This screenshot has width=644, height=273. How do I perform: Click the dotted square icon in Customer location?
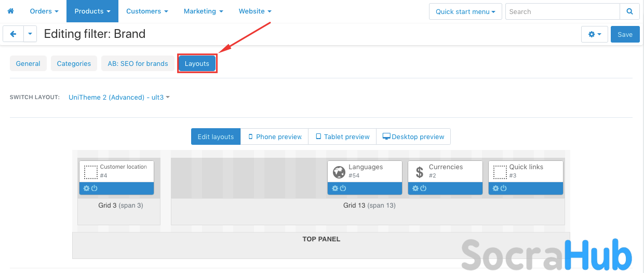click(91, 171)
